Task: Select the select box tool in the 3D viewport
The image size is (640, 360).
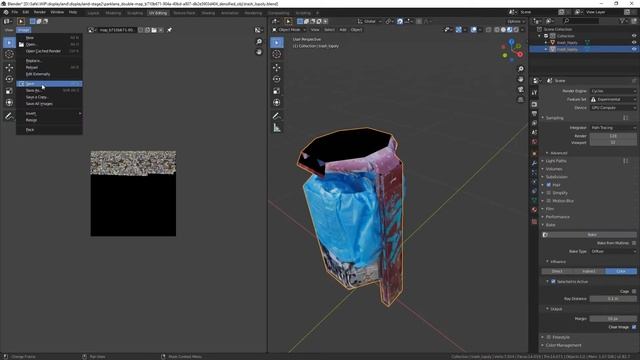Action: click(x=277, y=42)
